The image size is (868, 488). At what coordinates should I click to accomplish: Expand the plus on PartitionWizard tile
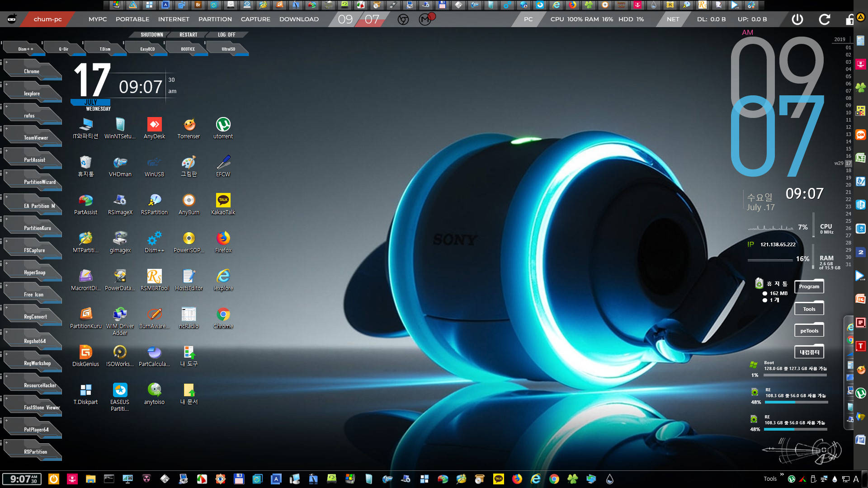click(x=6, y=173)
